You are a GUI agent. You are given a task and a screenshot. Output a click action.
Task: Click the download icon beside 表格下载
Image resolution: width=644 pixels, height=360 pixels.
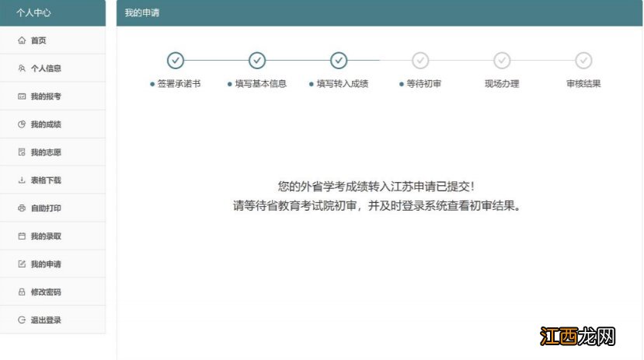click(x=22, y=180)
